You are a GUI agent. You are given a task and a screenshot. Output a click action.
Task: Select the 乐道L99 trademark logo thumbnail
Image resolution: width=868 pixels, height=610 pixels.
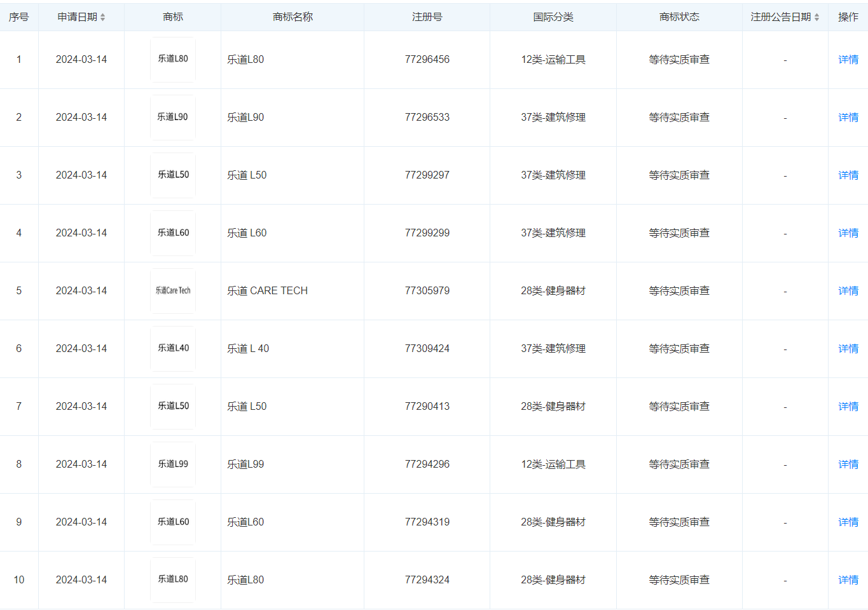[x=173, y=464]
